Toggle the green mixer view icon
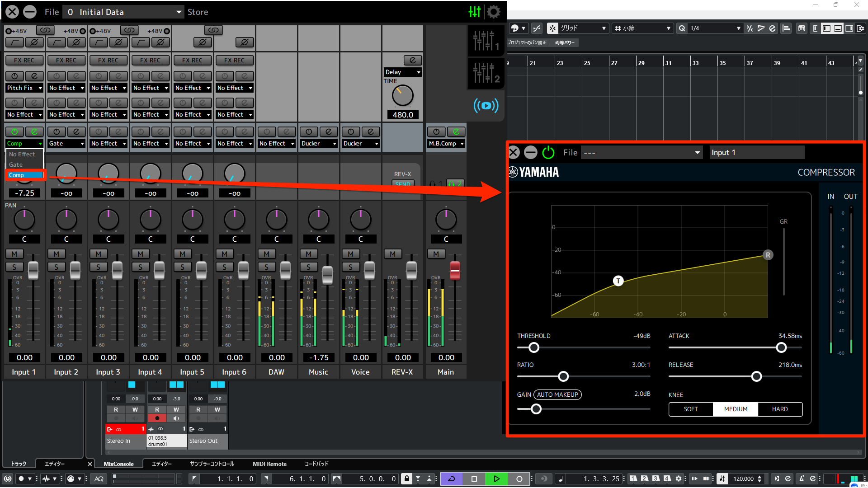868x488 pixels. click(475, 12)
